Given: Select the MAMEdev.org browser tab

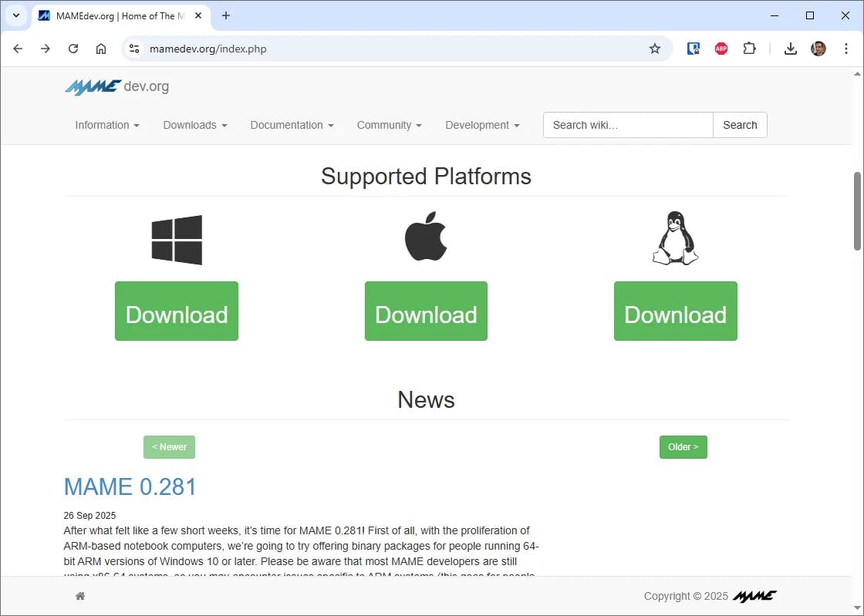Looking at the screenshot, I should pyautogui.click(x=120, y=16).
